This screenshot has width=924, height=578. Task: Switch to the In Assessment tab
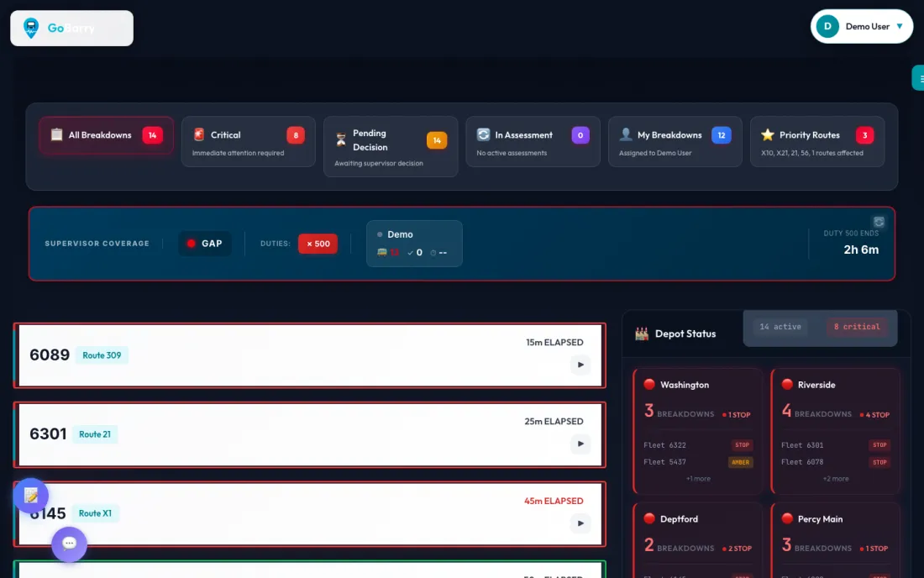[x=533, y=141]
